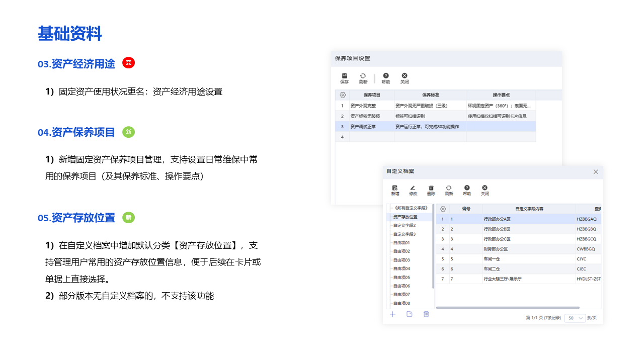
Task: Select 《所有自定义字段》 tree node
Action: coord(411,208)
